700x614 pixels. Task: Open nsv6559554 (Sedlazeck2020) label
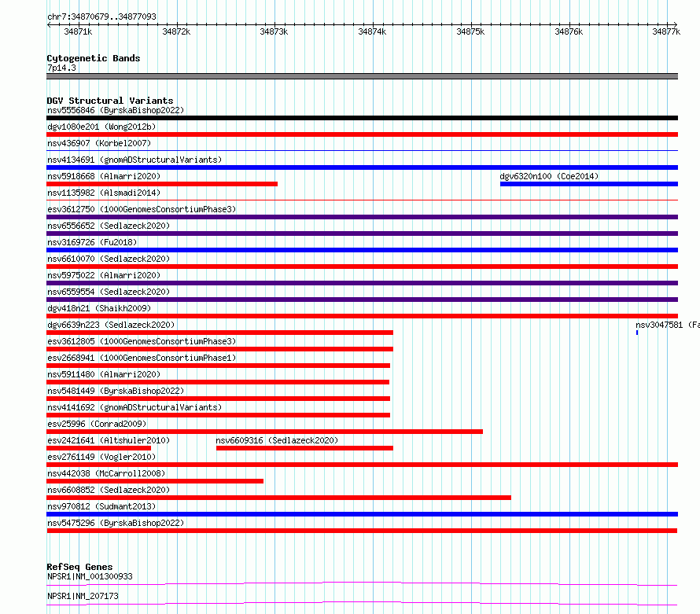pyautogui.click(x=109, y=292)
